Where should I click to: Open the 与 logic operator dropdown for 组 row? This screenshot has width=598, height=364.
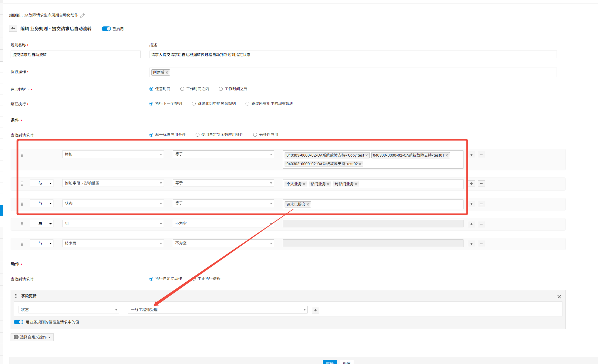click(x=42, y=224)
